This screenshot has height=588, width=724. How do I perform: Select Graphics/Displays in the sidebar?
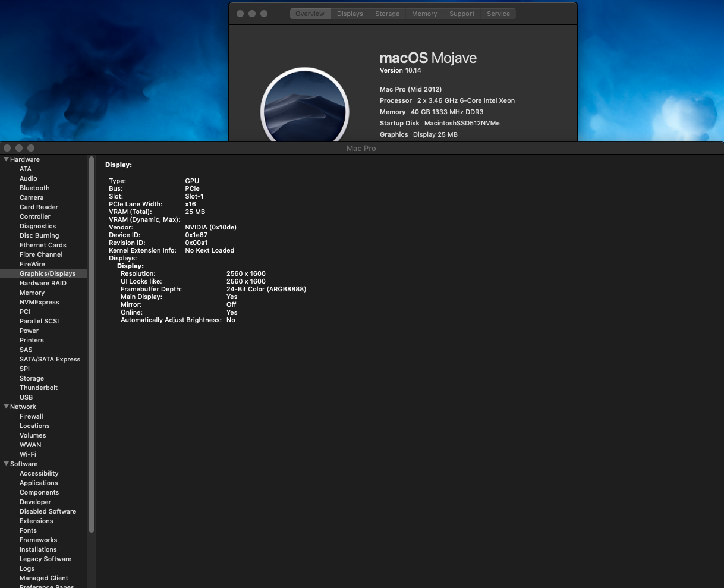click(48, 273)
